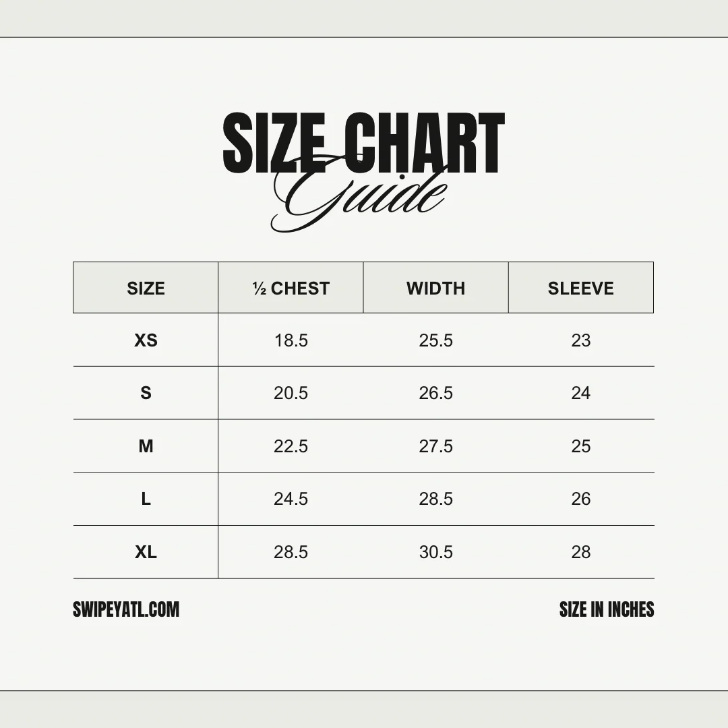Select the 24.5 chest value for L
Viewport: 728px width, 728px height.
[291, 499]
